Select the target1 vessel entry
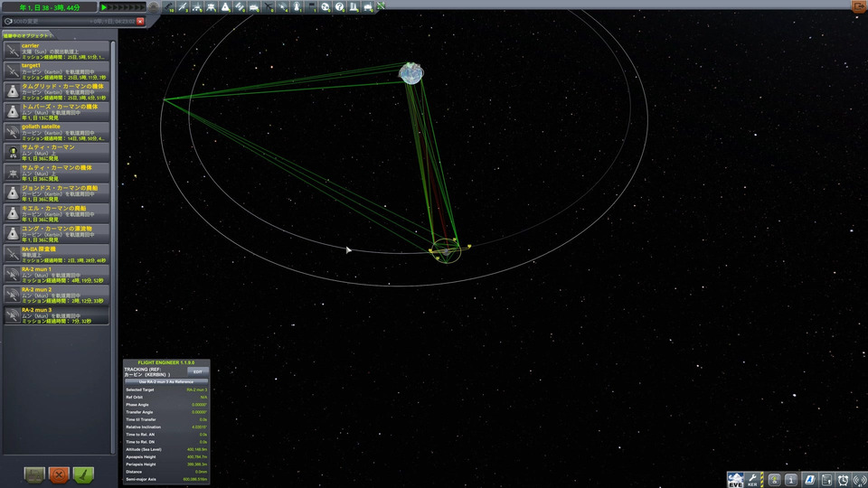Viewport: 868px width, 488px height. coord(56,71)
